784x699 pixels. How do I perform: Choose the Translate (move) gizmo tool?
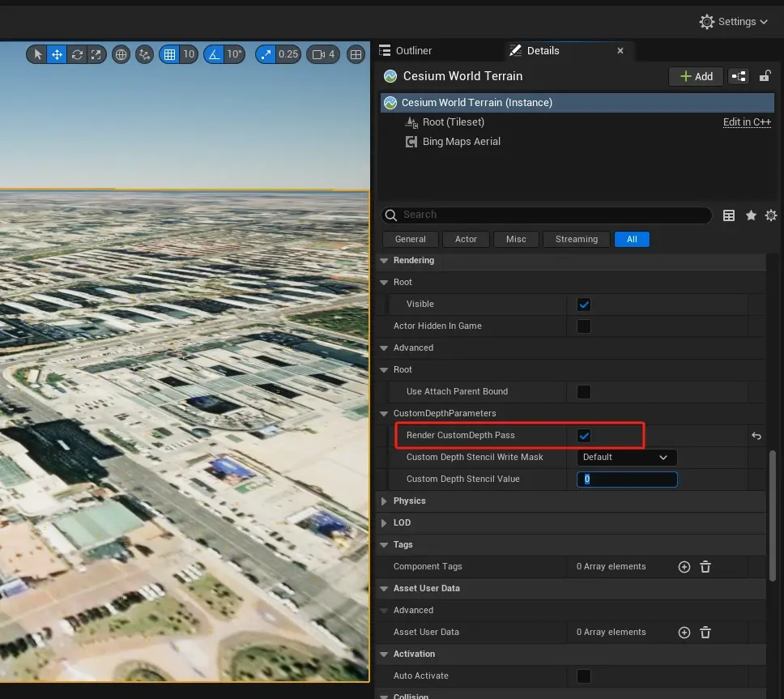[57, 54]
